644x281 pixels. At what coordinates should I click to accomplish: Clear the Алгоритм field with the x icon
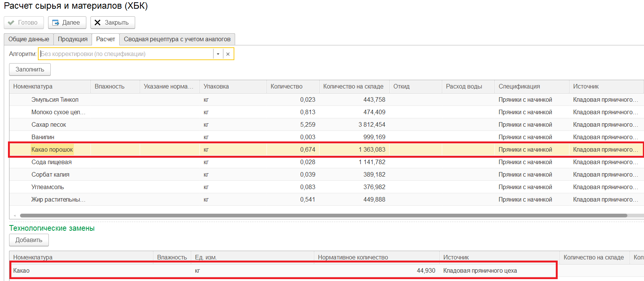[x=228, y=54]
